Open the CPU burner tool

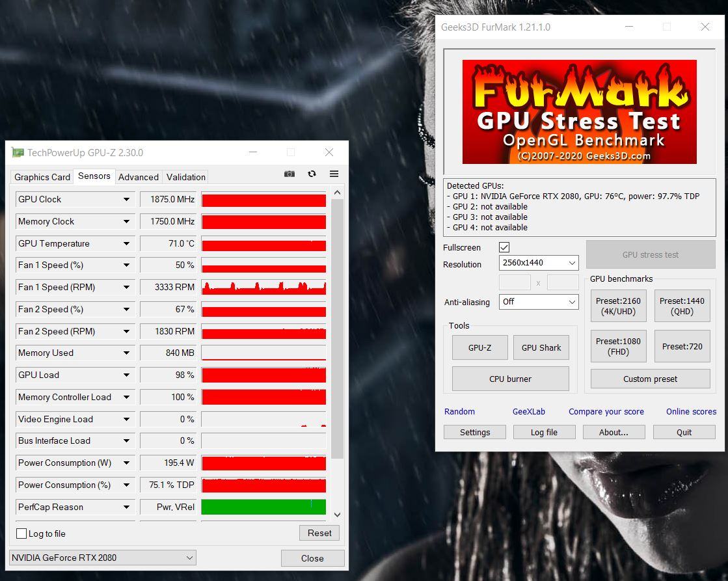(510, 378)
